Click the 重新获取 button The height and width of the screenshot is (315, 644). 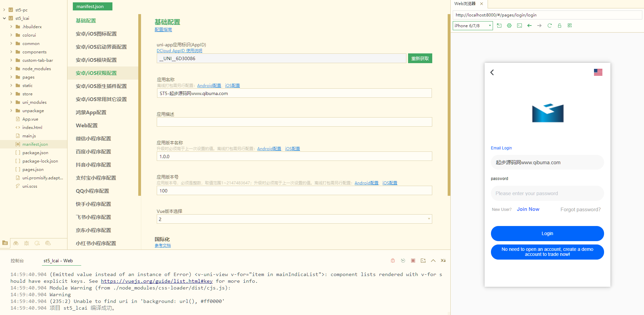420,58
